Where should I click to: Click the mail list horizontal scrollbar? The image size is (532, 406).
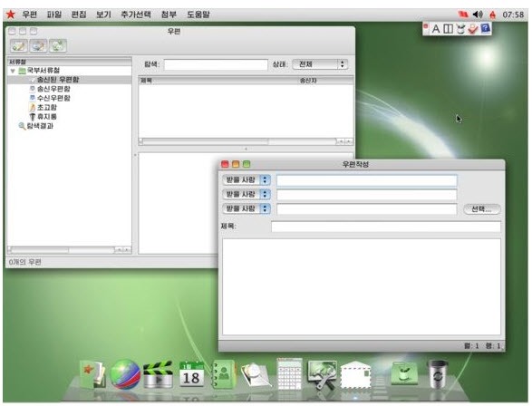[x=246, y=141]
